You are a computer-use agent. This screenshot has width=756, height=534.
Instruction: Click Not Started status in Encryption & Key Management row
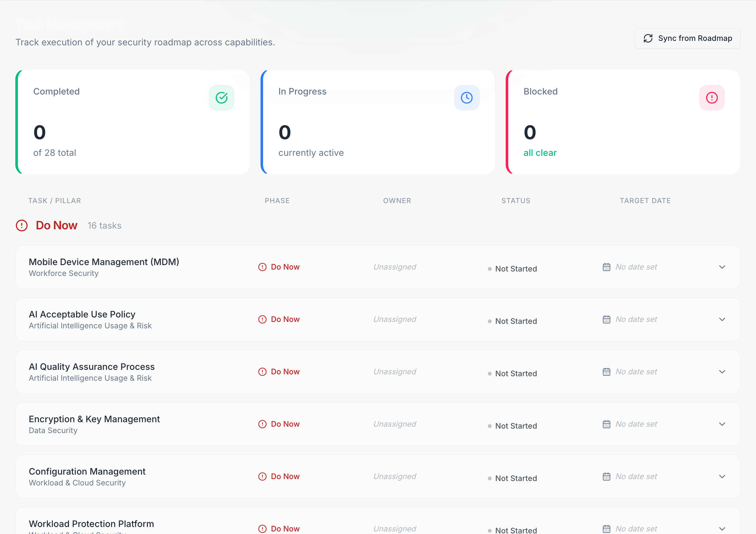point(512,426)
